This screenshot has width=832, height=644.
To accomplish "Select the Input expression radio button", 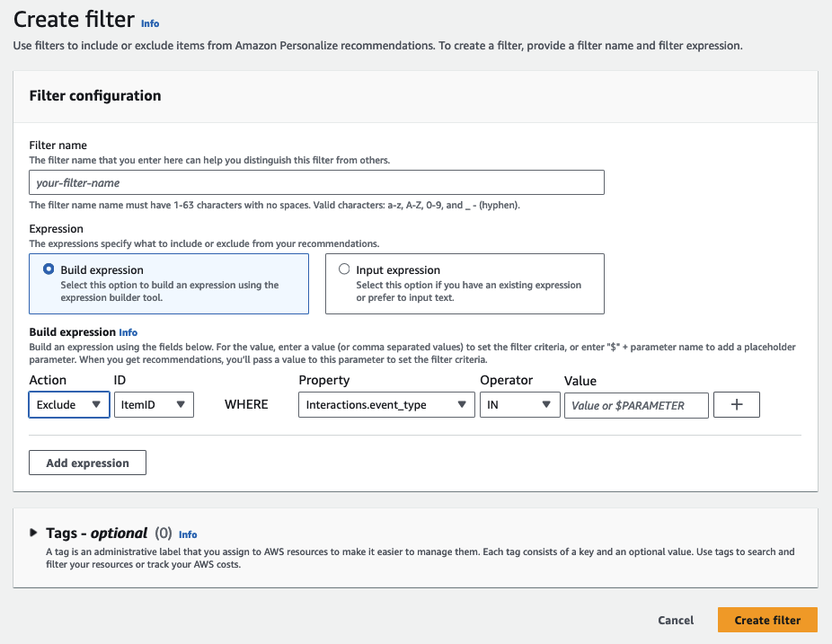I will pos(344,269).
